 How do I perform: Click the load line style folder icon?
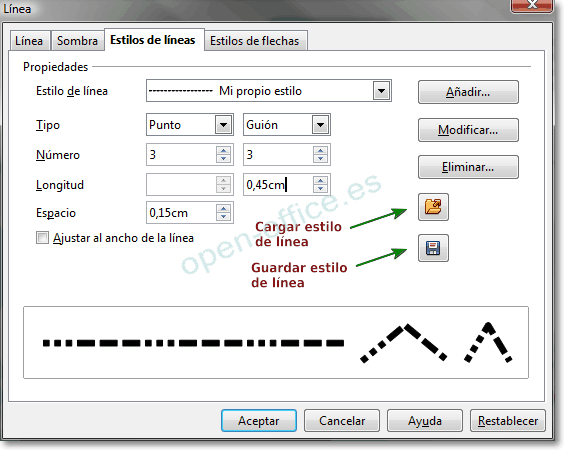433,207
